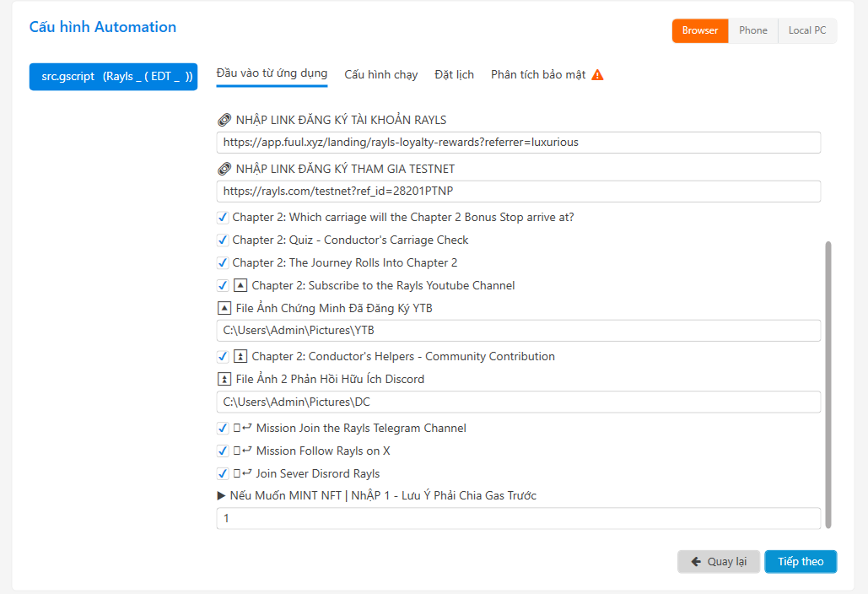This screenshot has width=868, height=594.
Task: Click the testnet registration link input field
Action: pos(518,191)
